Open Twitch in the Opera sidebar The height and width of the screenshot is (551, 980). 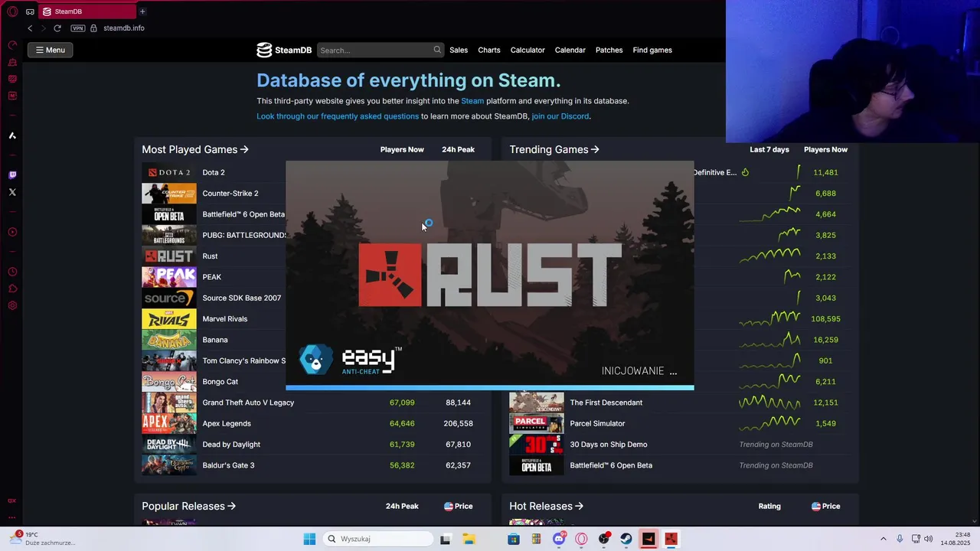click(12, 175)
